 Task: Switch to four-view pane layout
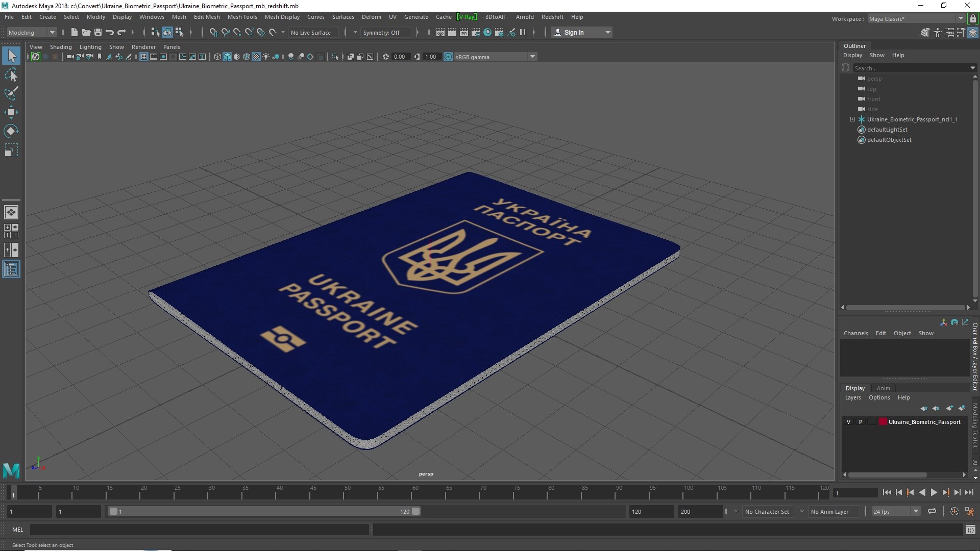coord(11,231)
